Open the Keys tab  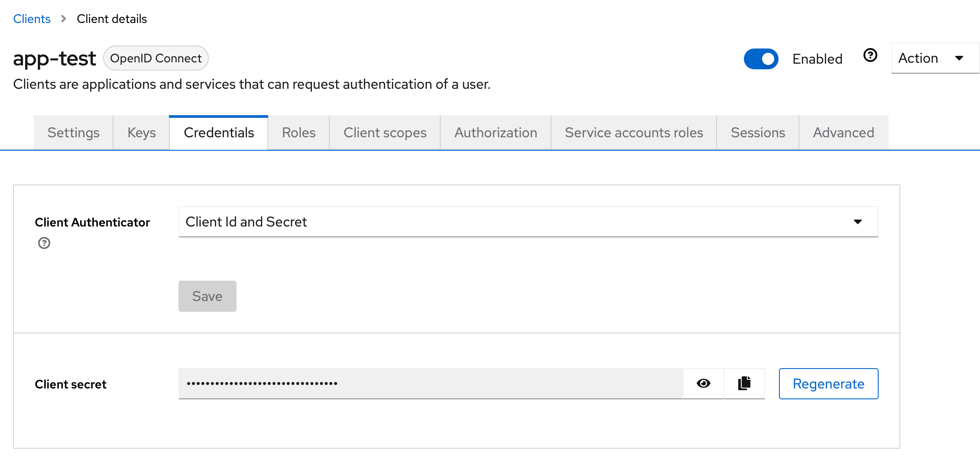(141, 133)
